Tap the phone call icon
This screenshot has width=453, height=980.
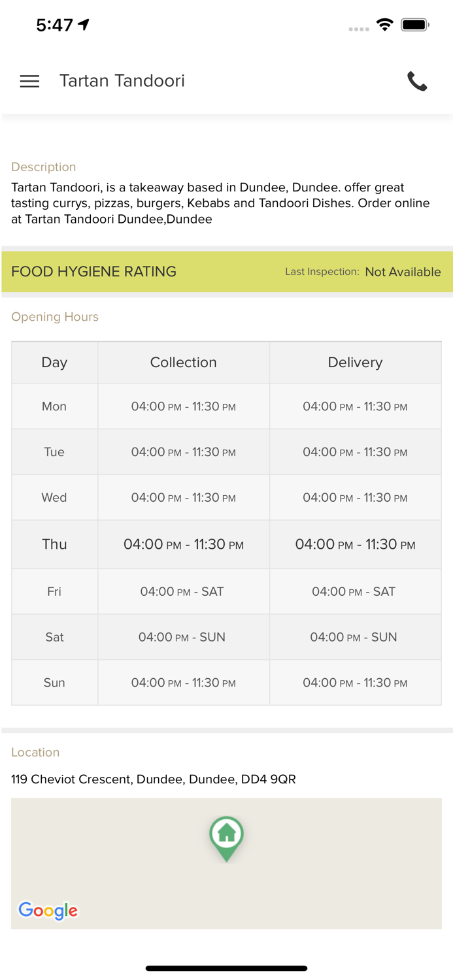pos(417,81)
